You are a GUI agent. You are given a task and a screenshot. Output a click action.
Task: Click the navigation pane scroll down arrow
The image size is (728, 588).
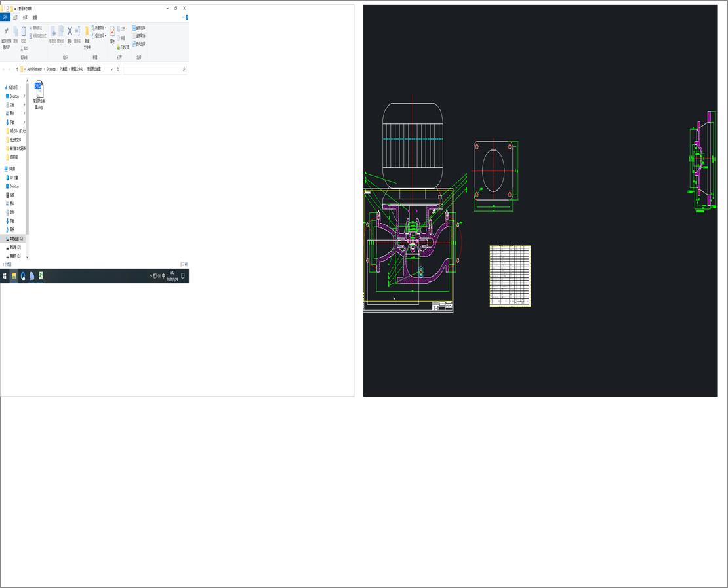click(x=28, y=257)
